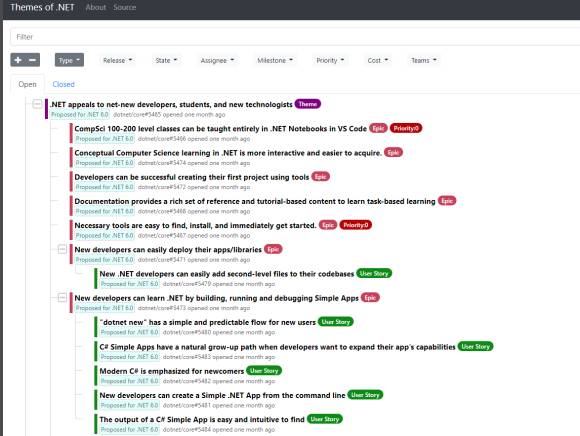Open New developers can easily deploy epic

click(168, 250)
